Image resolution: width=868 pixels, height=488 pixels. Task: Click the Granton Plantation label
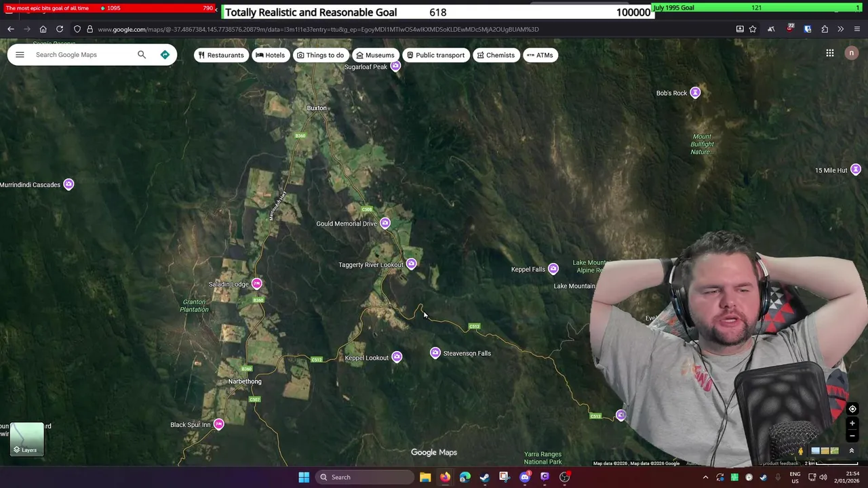click(x=194, y=306)
